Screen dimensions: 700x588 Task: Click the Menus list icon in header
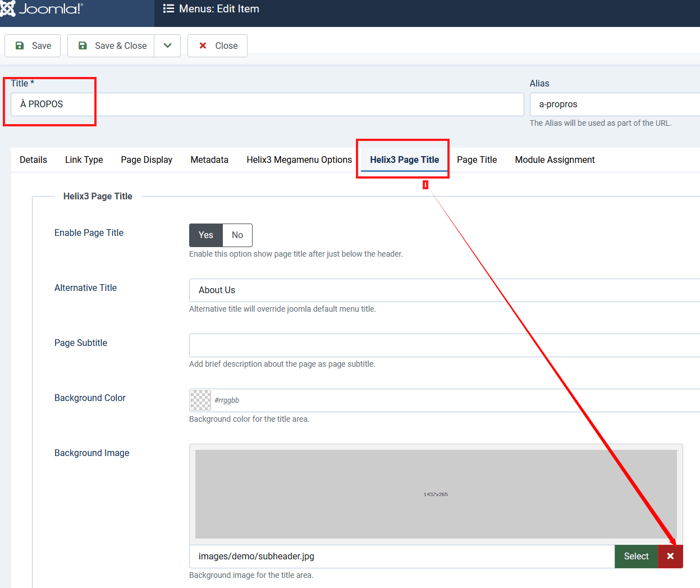(x=168, y=9)
